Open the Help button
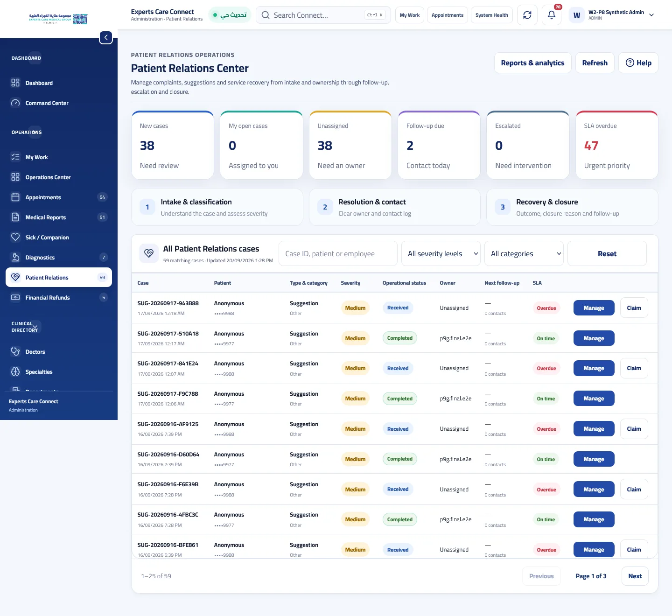 pyautogui.click(x=638, y=63)
